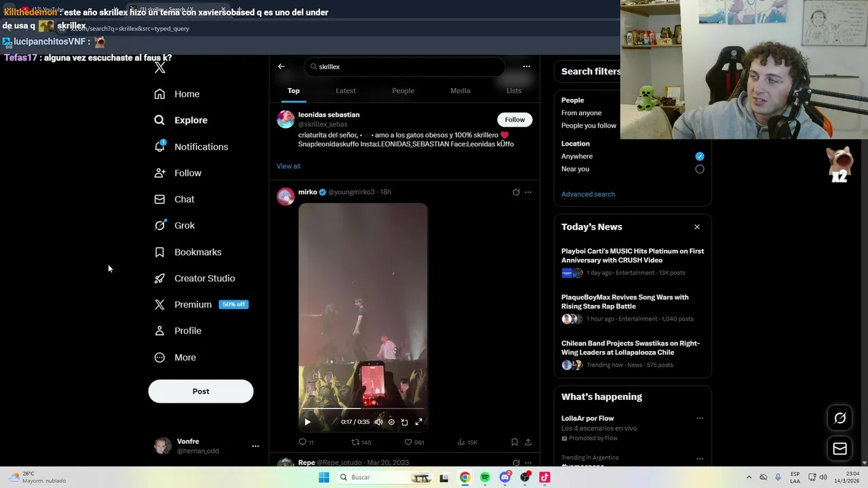Open the Home page from the sidebar

click(x=177, y=94)
